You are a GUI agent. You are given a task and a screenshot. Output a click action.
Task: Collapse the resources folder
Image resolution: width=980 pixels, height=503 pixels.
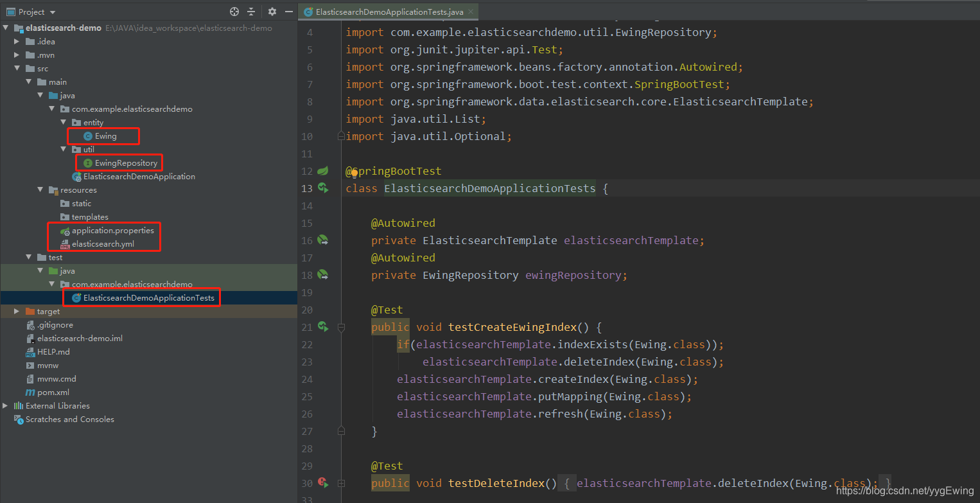click(40, 190)
